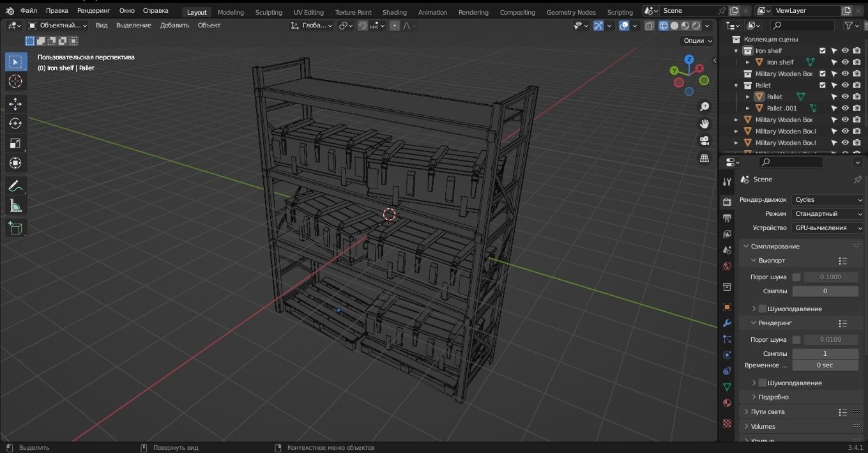Activate the Scale tool
This screenshot has height=453, width=868.
pos(15,143)
